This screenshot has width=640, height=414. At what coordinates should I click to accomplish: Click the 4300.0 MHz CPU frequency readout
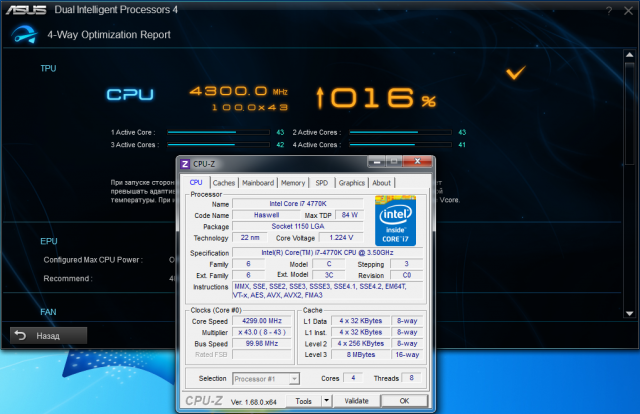pyautogui.click(x=238, y=91)
